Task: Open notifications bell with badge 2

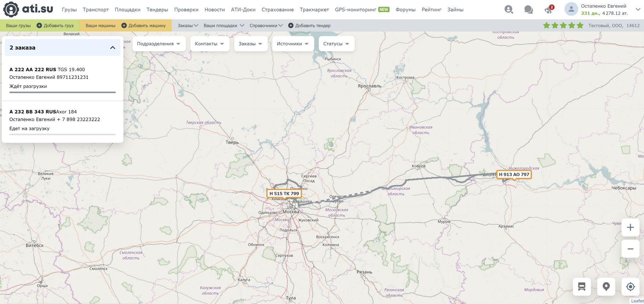Action: 549,9
